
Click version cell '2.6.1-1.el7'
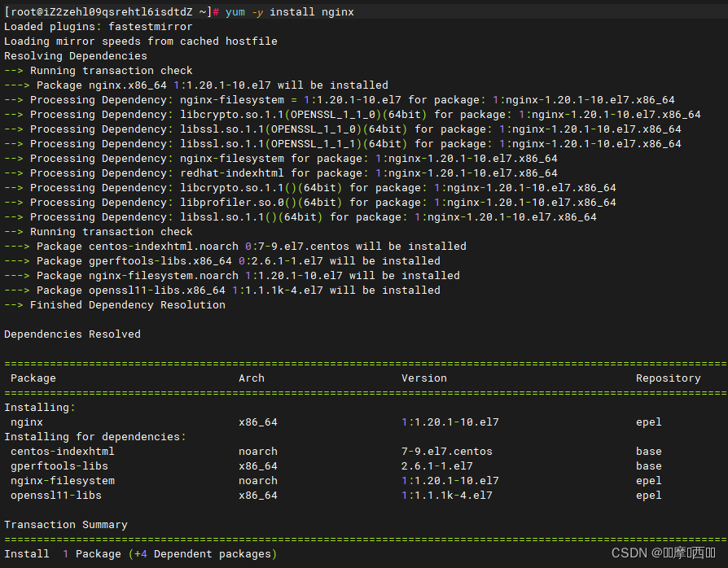click(x=437, y=466)
